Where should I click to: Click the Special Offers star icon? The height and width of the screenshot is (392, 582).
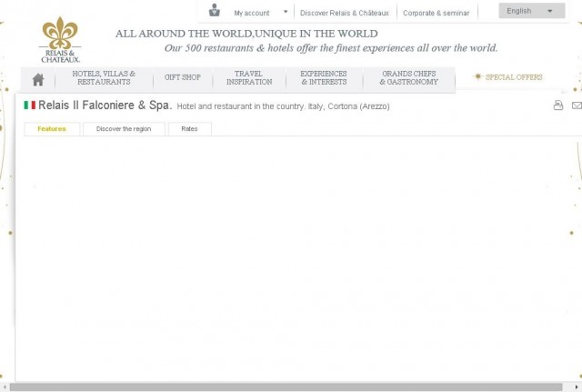coord(477,76)
